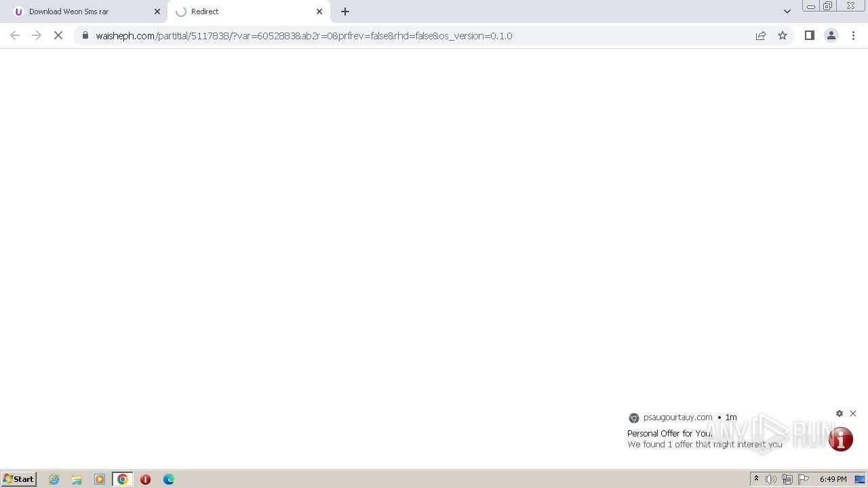Go forward to the next page

point(37,35)
